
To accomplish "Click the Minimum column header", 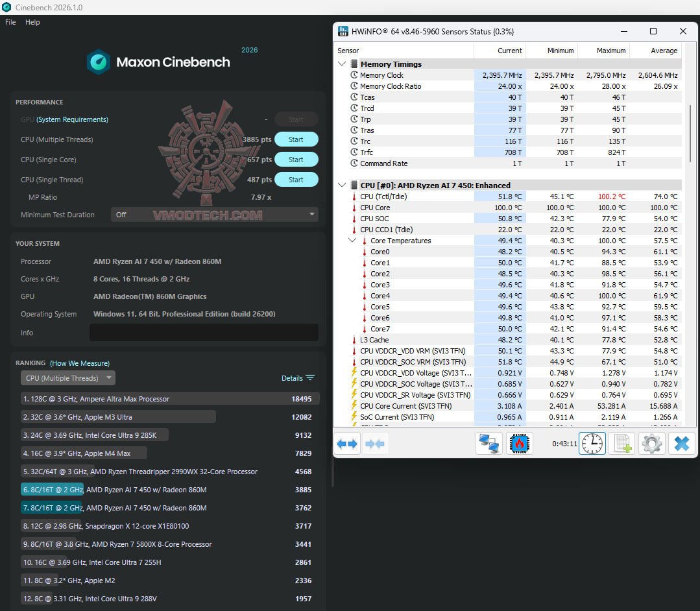I will (552, 51).
